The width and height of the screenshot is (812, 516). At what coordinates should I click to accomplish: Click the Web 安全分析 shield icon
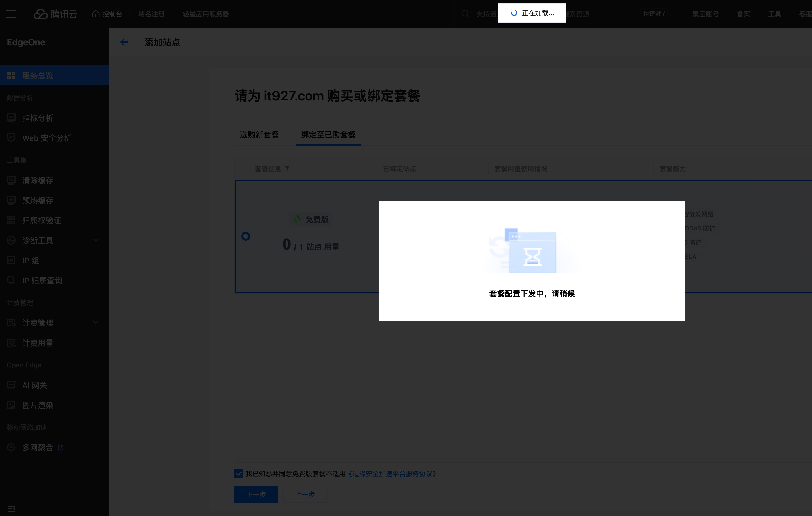(x=11, y=137)
